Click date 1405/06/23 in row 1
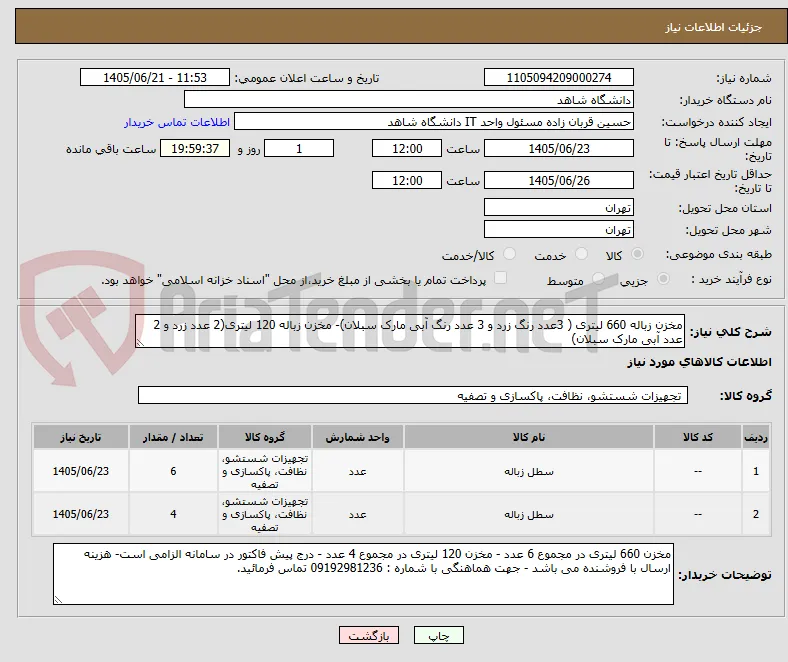 pyautogui.click(x=80, y=471)
